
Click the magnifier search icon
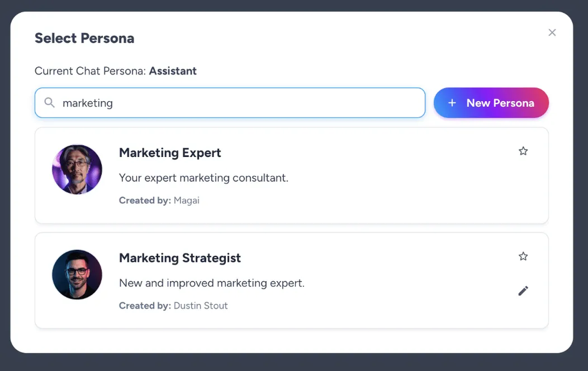point(50,103)
